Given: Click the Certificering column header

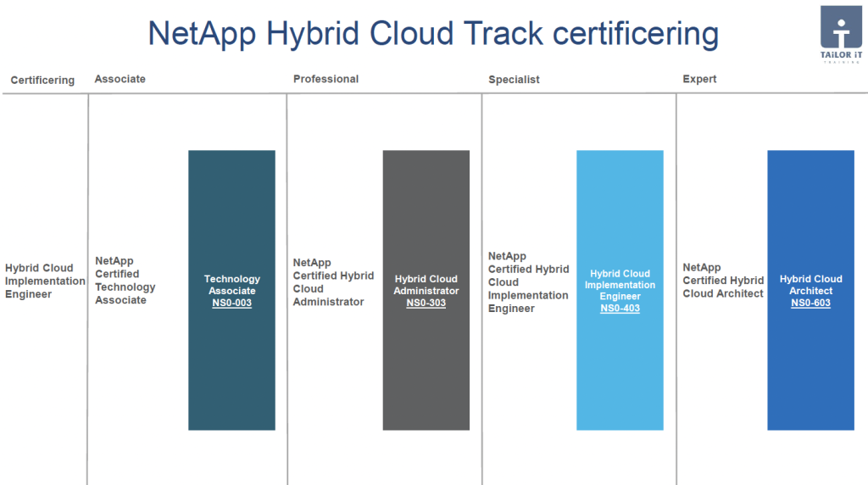Looking at the screenshot, I should point(42,81).
